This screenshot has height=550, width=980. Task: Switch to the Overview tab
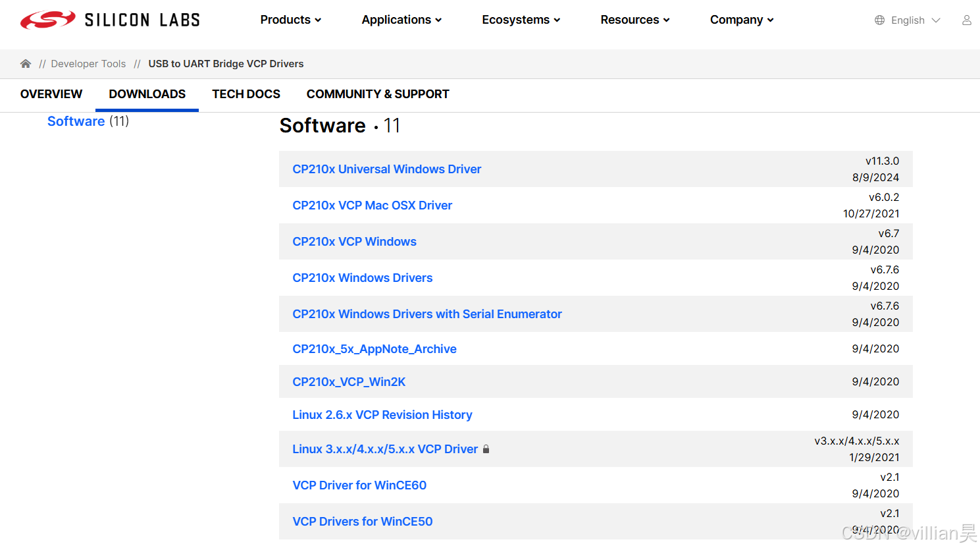[51, 94]
